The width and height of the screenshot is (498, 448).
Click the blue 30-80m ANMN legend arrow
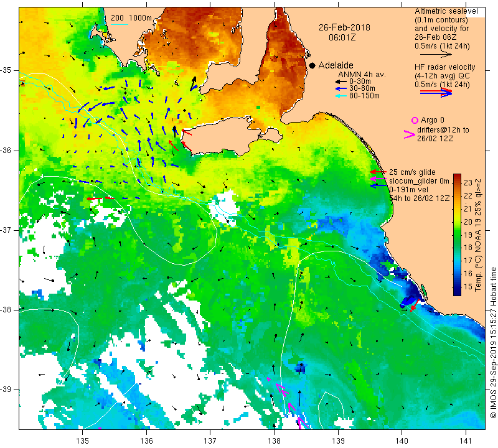341,88
